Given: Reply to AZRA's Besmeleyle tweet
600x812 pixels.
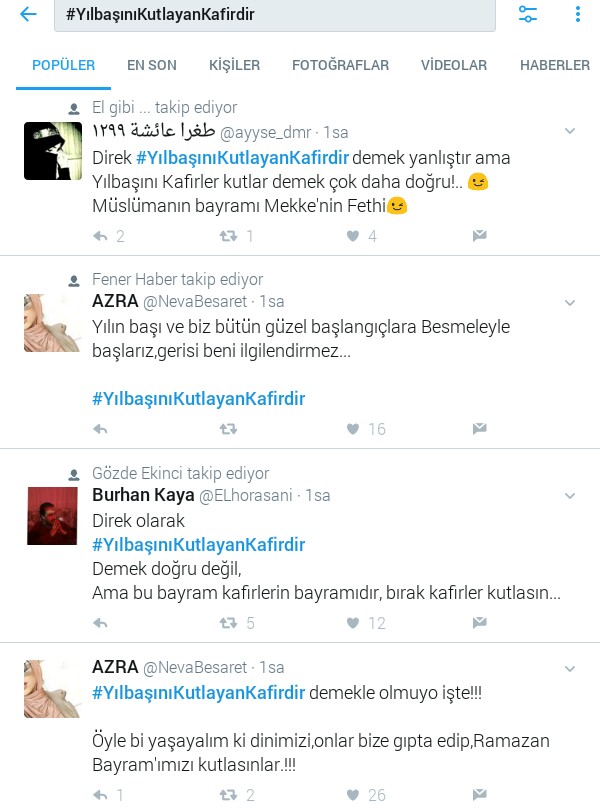Looking at the screenshot, I should [100, 429].
